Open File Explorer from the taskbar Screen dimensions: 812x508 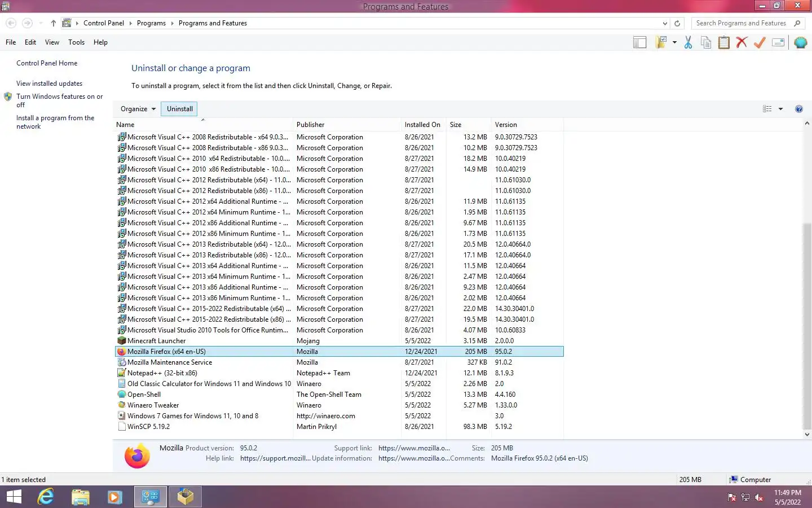tap(81, 497)
